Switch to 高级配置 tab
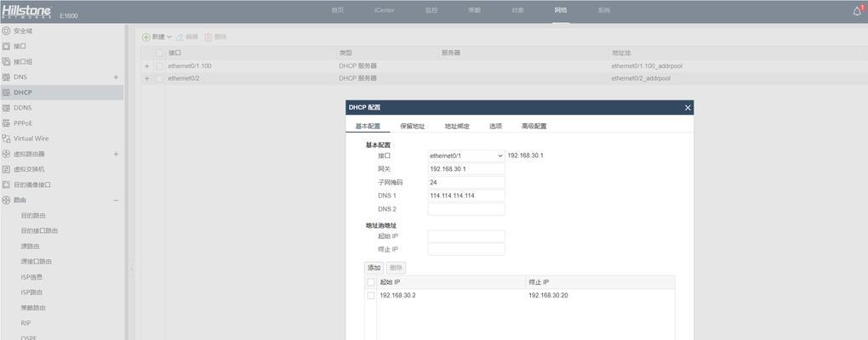 pos(534,126)
